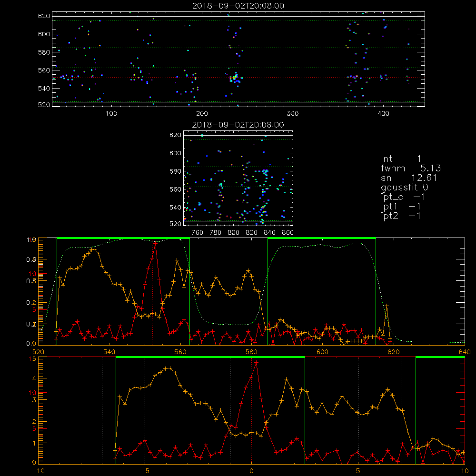Click the timestamp title above the small middle plot
The height and width of the screenshot is (476, 476).
[238, 125]
